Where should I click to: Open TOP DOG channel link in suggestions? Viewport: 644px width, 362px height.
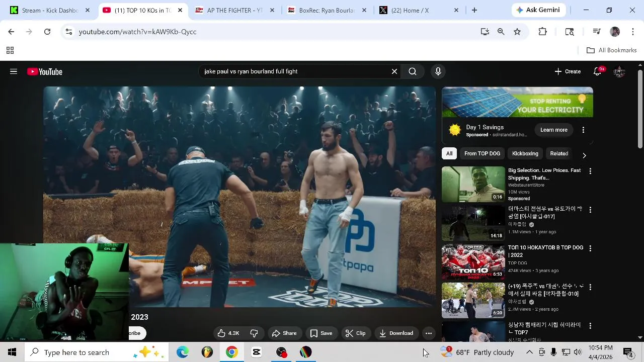pos(517,263)
